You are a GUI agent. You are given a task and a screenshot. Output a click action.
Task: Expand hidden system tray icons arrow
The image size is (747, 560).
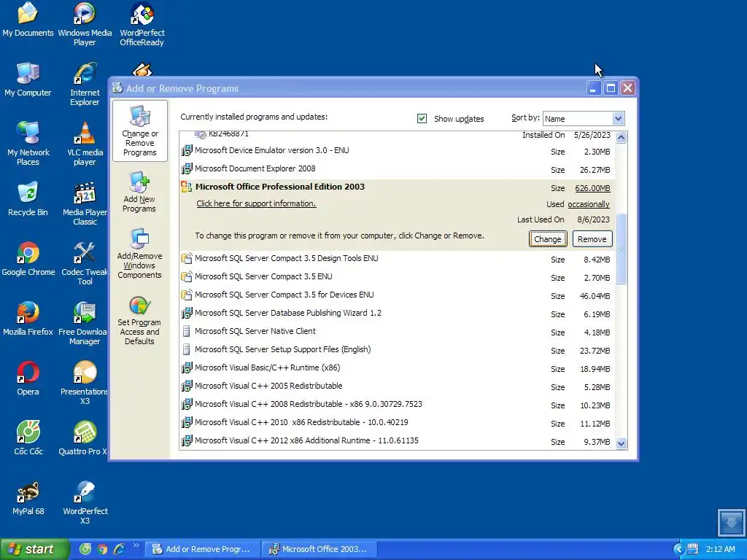678,549
